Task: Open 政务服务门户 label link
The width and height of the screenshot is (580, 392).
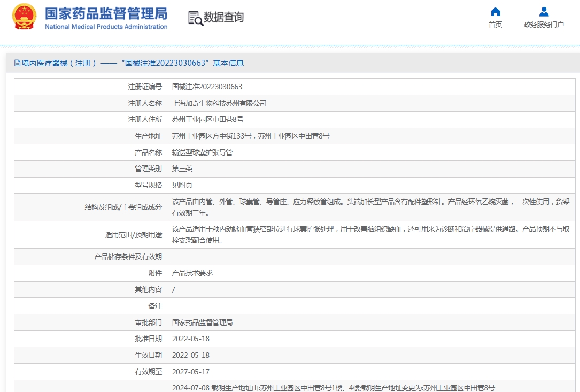Action: tap(544, 25)
